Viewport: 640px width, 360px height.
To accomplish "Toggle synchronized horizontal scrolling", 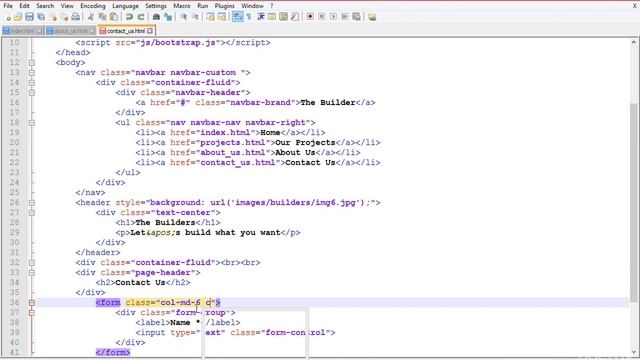I will pyautogui.click(x=222, y=17).
